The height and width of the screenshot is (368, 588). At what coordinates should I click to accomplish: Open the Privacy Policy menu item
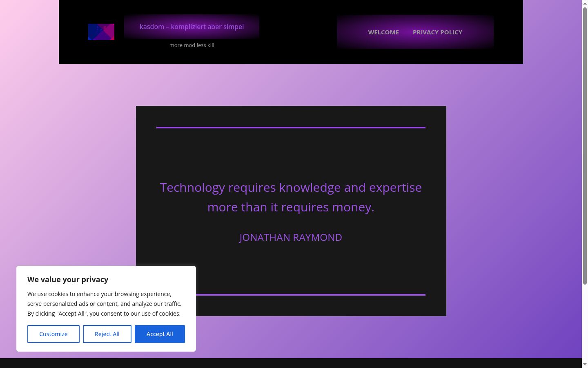[437, 32]
